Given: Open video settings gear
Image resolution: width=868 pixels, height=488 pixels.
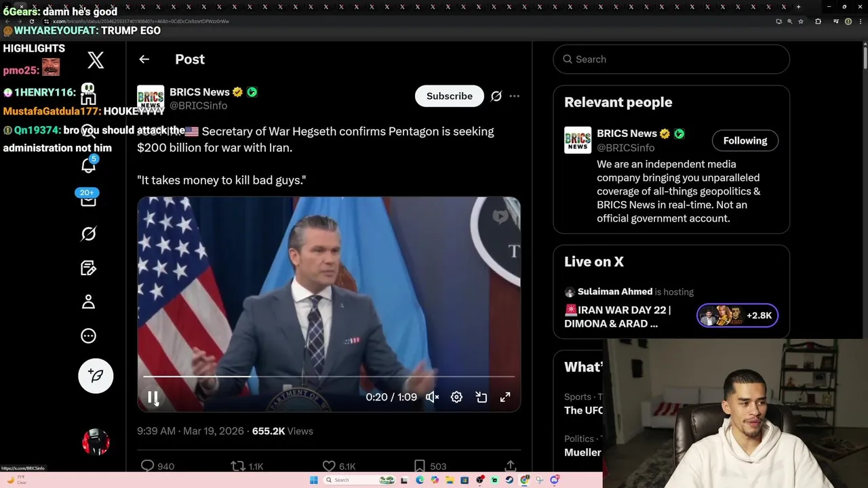Looking at the screenshot, I should click(456, 397).
